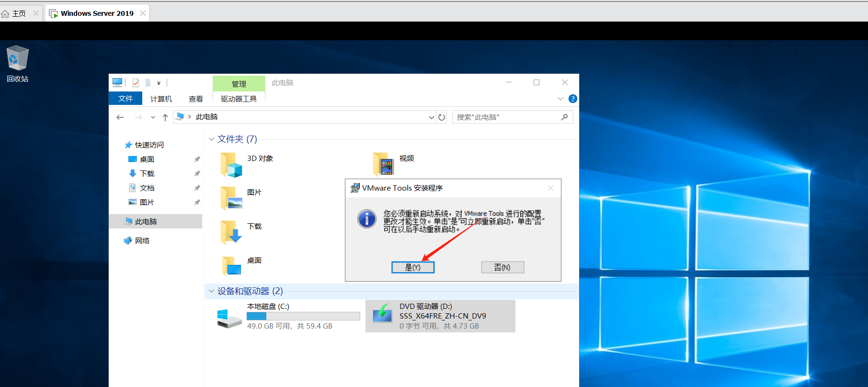
Task: Click the pin icon next to 桌面
Action: click(x=197, y=159)
